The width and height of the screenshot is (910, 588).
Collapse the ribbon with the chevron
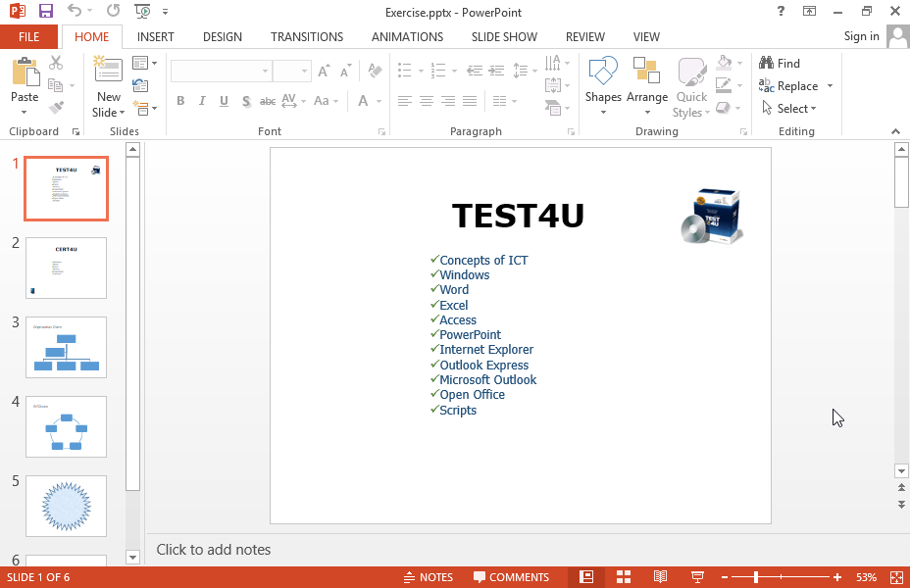click(895, 131)
